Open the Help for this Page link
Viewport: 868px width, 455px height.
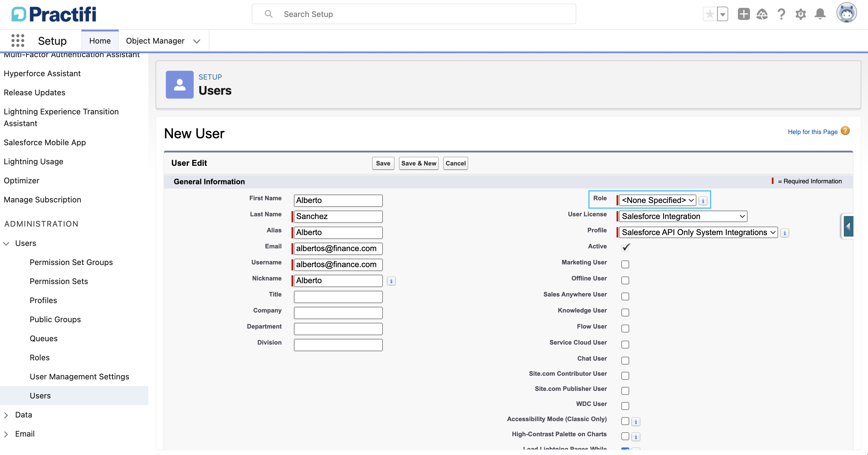coord(812,132)
